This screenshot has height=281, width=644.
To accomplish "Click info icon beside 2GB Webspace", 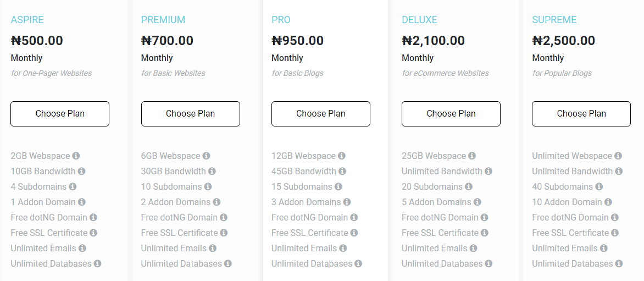I will tap(76, 156).
